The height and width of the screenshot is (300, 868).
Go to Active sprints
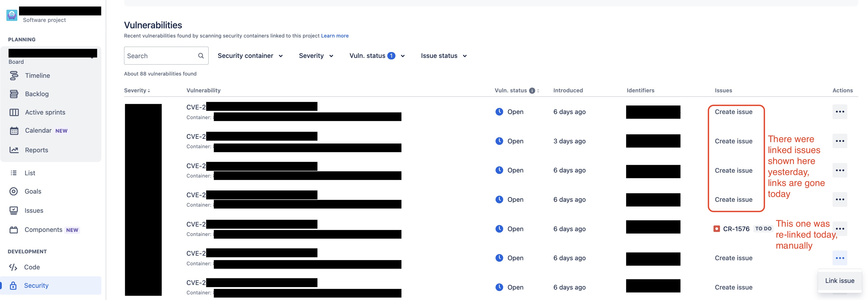coord(45,112)
